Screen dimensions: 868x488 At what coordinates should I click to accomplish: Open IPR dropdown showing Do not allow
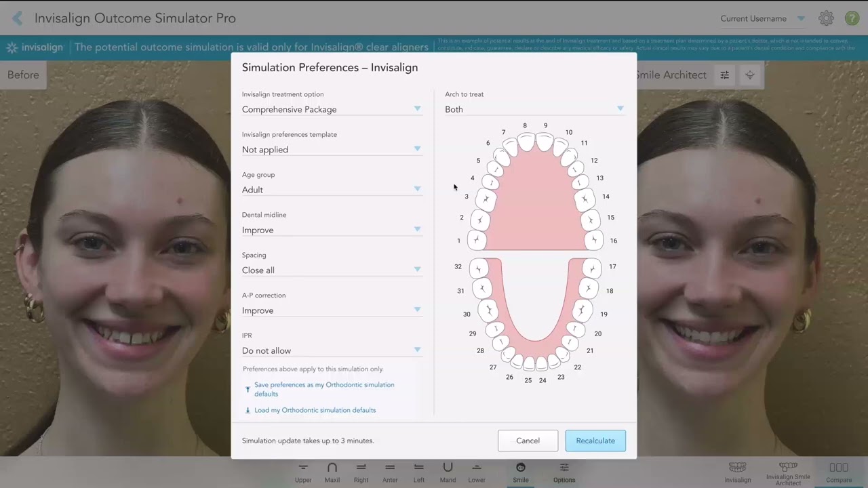point(332,350)
